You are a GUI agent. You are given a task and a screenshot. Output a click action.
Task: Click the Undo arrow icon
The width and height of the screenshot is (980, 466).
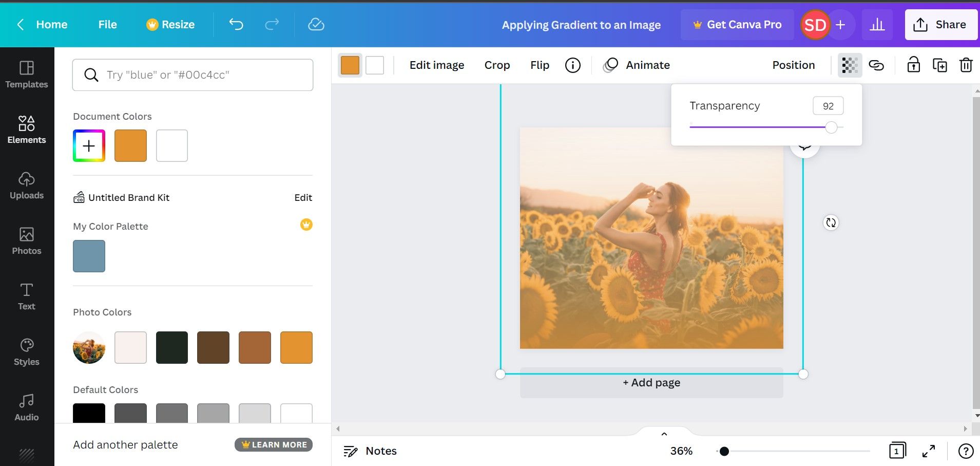(236, 24)
